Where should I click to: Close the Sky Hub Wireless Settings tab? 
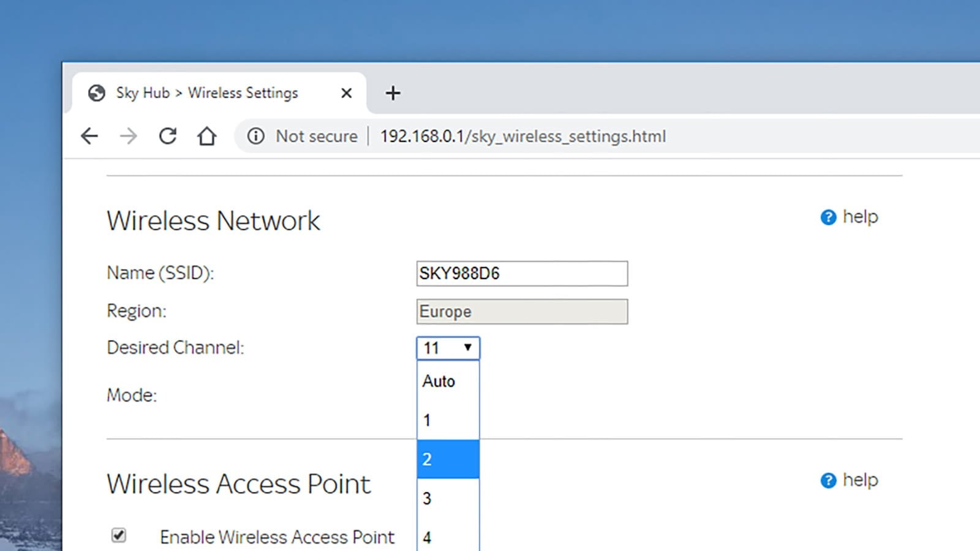346,93
